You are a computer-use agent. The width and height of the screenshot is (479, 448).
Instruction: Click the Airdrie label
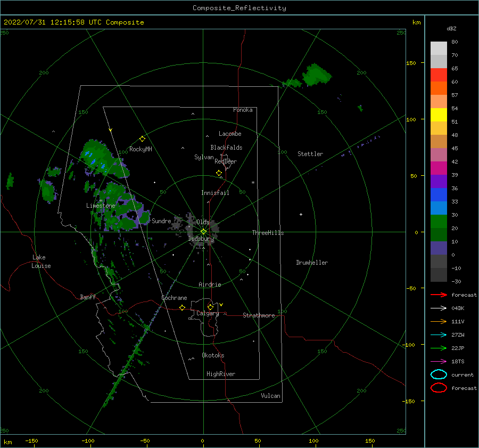tap(210, 284)
